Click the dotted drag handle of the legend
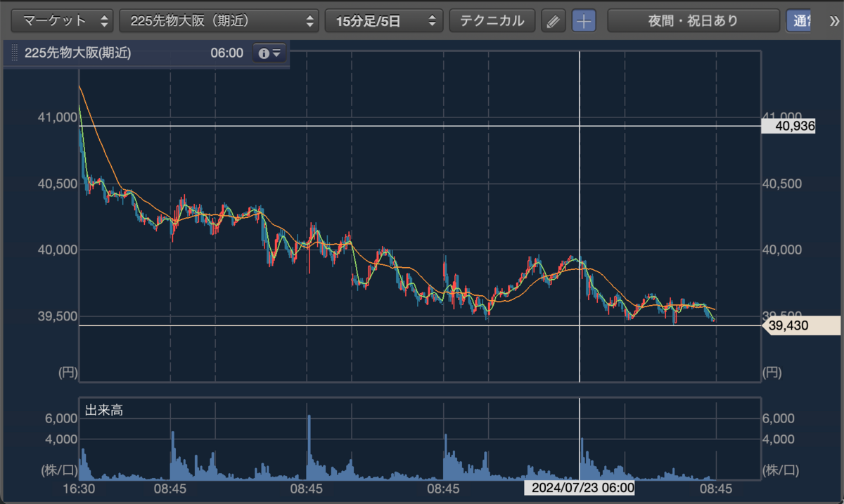Screen dimensions: 844x504 pyautogui.click(x=15, y=53)
